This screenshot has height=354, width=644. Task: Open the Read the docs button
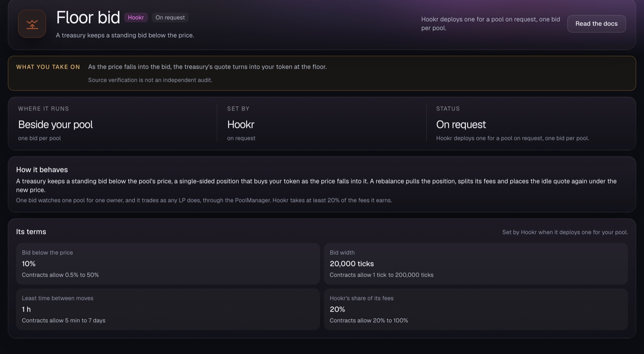coord(597,24)
